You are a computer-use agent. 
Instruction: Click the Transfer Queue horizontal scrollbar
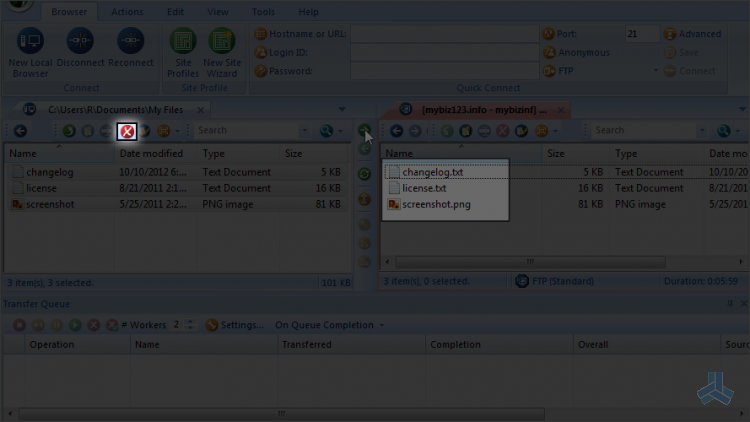[x=281, y=413]
